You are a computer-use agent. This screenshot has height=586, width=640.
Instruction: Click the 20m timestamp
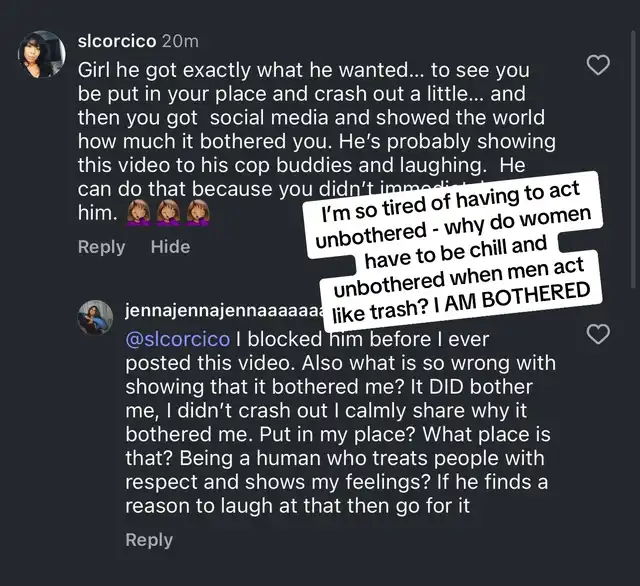pyautogui.click(x=180, y=41)
